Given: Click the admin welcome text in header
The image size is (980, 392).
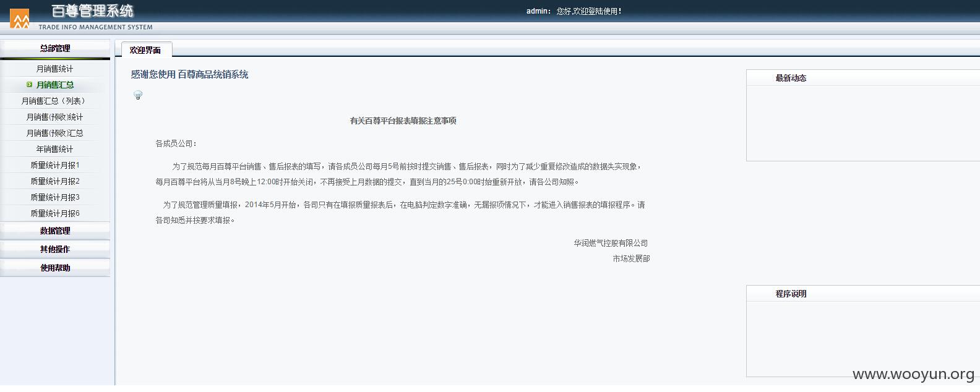Looking at the screenshot, I should coord(574,11).
